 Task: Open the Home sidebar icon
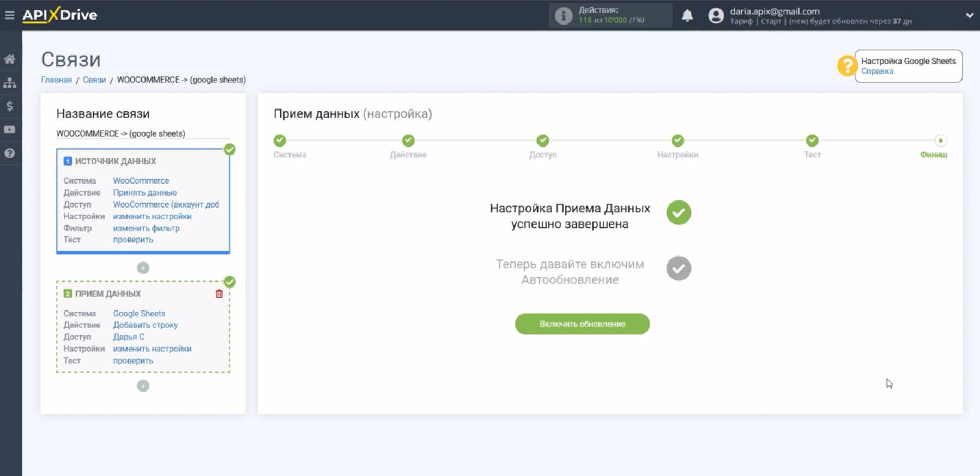pos(10,59)
